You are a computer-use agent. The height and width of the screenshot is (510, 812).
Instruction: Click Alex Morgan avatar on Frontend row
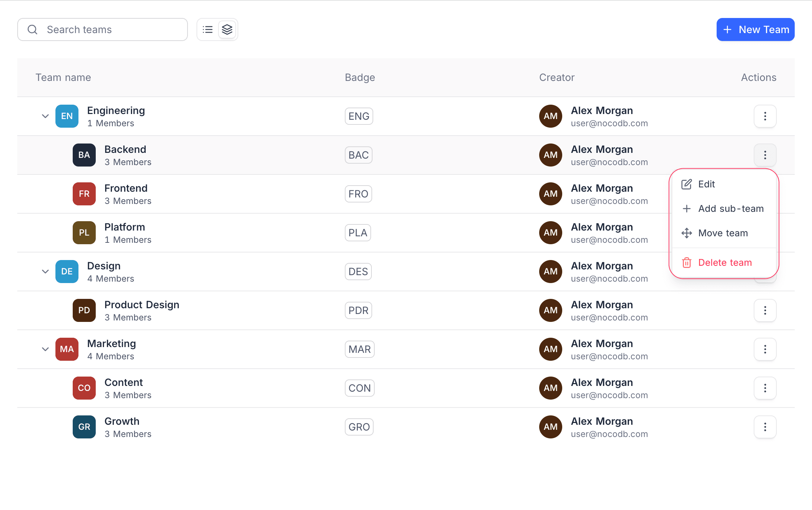[550, 194]
